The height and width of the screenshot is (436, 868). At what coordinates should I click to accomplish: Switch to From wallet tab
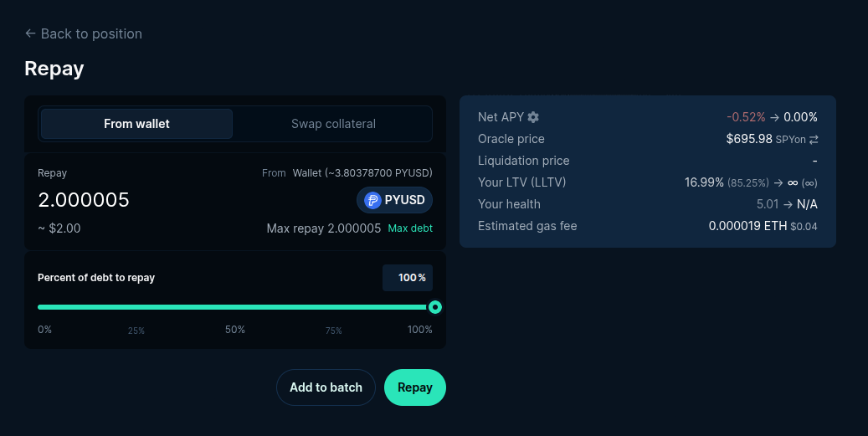tap(136, 124)
